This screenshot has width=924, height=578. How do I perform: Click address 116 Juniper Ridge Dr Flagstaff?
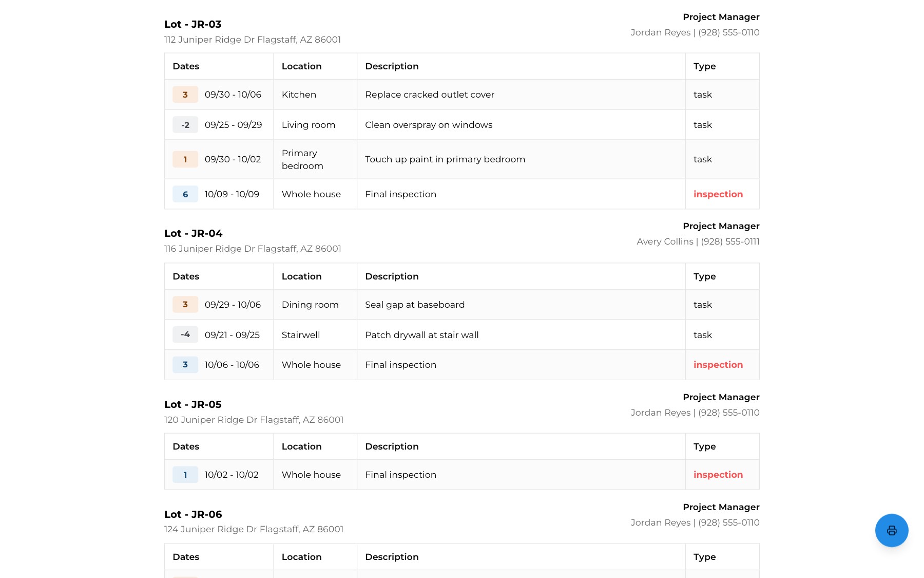(x=253, y=249)
